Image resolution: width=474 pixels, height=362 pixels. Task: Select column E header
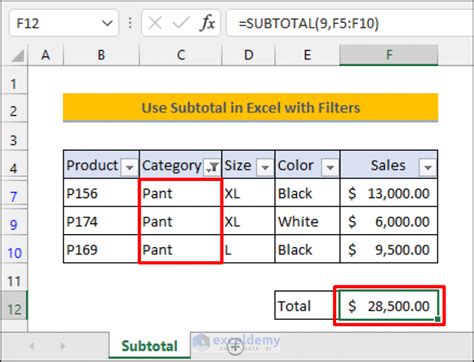pyautogui.click(x=307, y=55)
